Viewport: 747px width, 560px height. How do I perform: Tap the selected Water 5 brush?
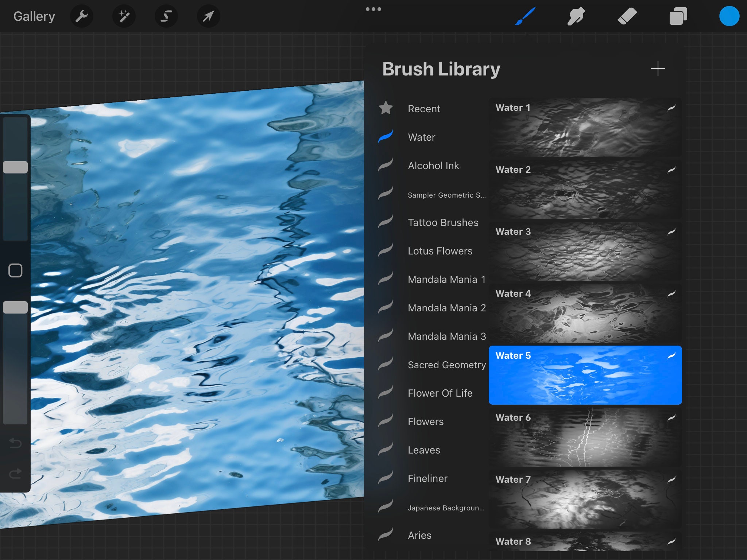[585, 375]
